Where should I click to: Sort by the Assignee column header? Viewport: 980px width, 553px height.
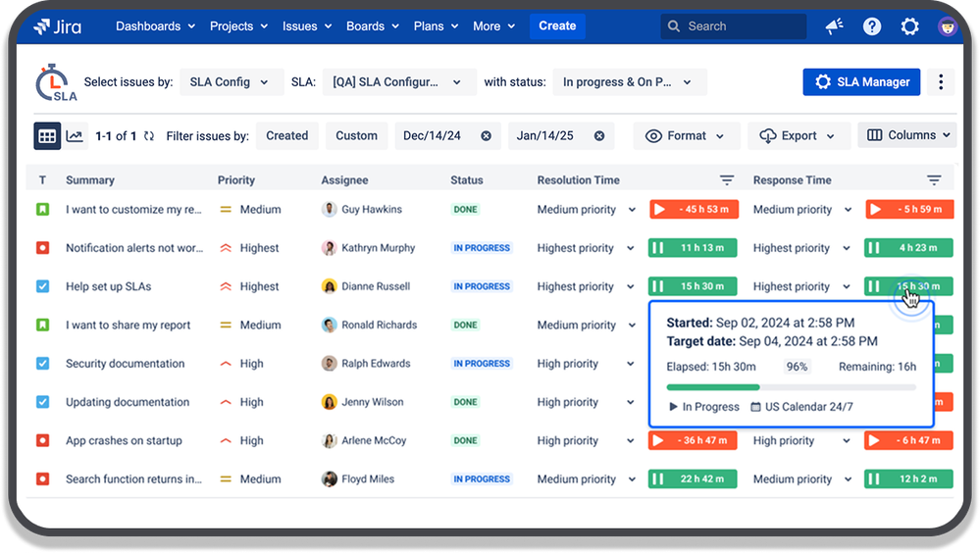tap(344, 180)
